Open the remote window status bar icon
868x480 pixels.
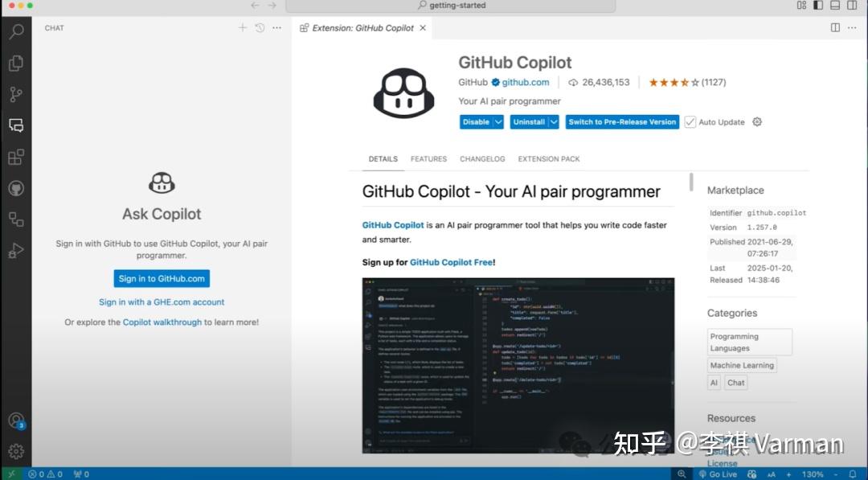pyautogui.click(x=11, y=474)
